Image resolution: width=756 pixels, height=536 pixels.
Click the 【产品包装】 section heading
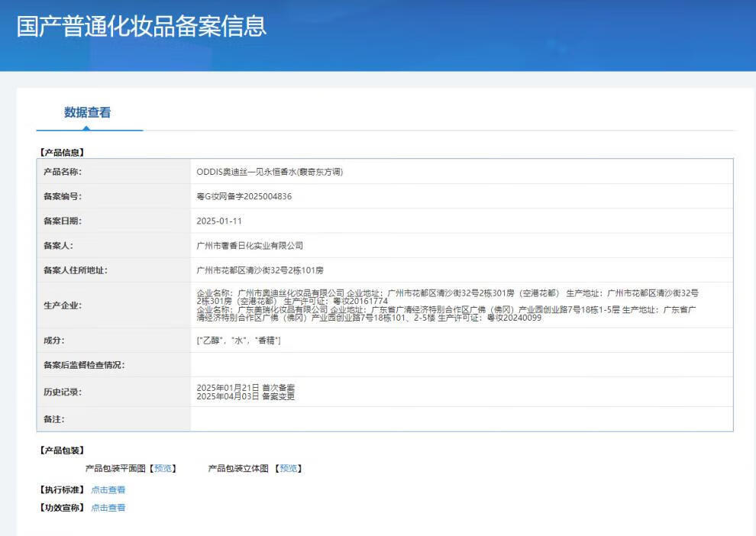[62, 450]
